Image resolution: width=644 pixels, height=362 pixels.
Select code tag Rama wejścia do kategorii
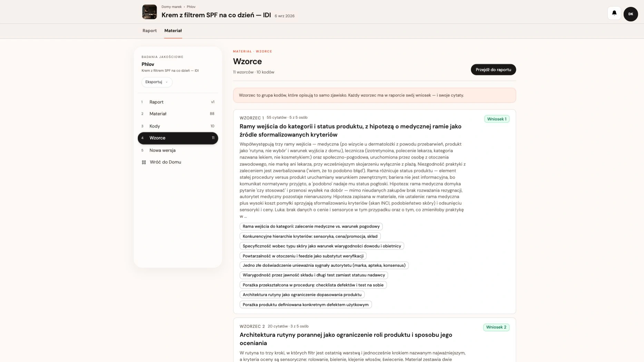click(311, 227)
